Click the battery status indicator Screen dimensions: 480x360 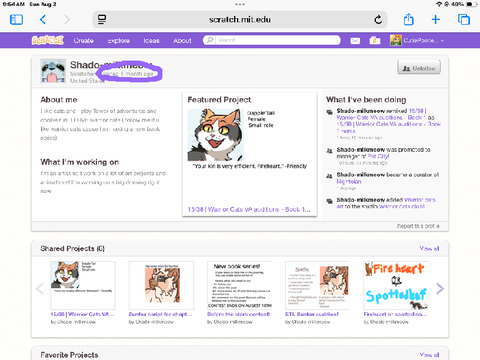coord(471,4)
